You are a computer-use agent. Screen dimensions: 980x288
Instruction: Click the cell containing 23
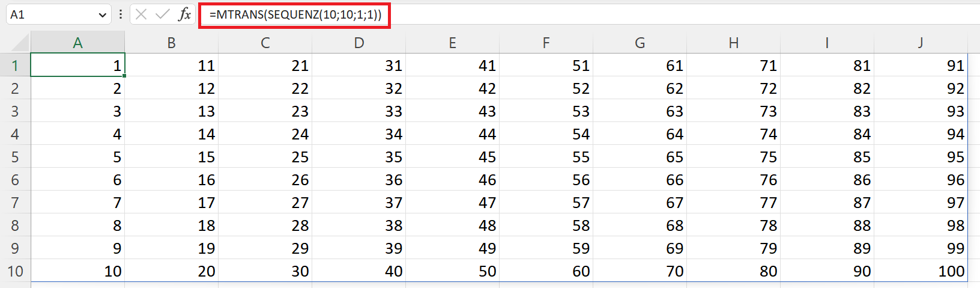coord(265,111)
